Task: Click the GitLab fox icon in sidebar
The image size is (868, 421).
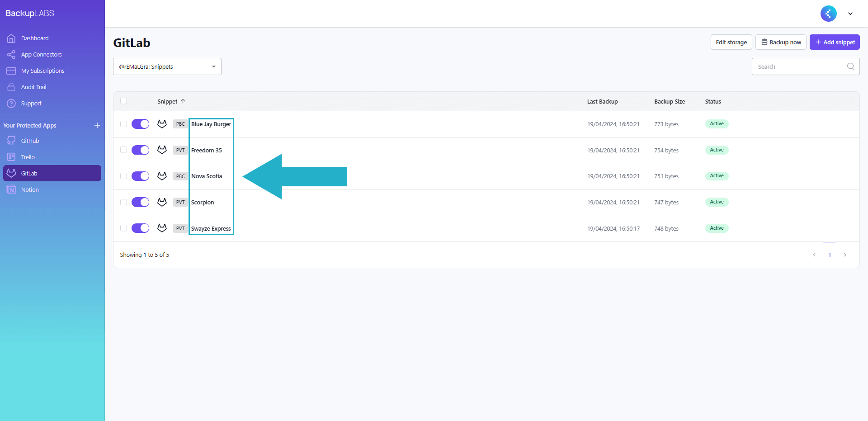Action: [x=11, y=173]
